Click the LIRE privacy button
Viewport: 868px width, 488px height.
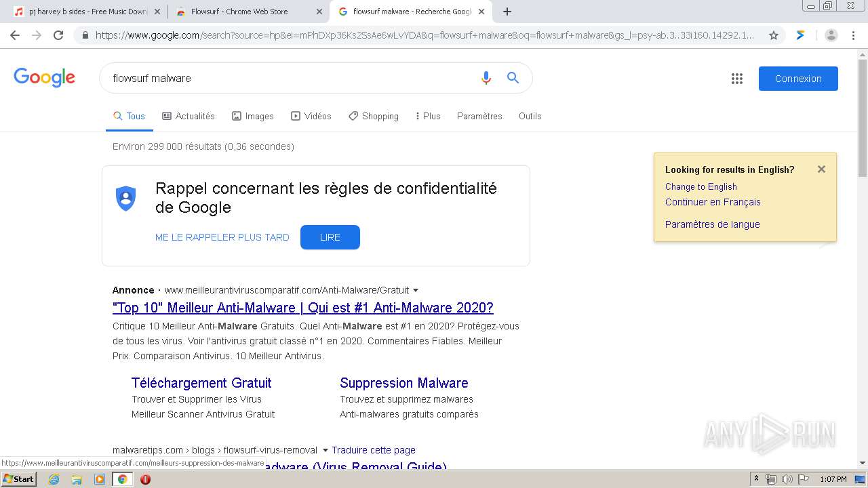[x=330, y=237]
